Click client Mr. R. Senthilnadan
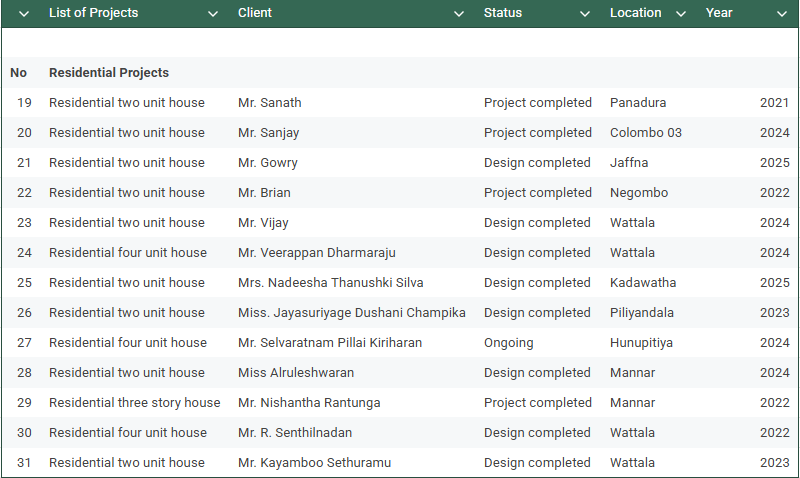Viewport: 800px width, 478px height. click(x=294, y=433)
